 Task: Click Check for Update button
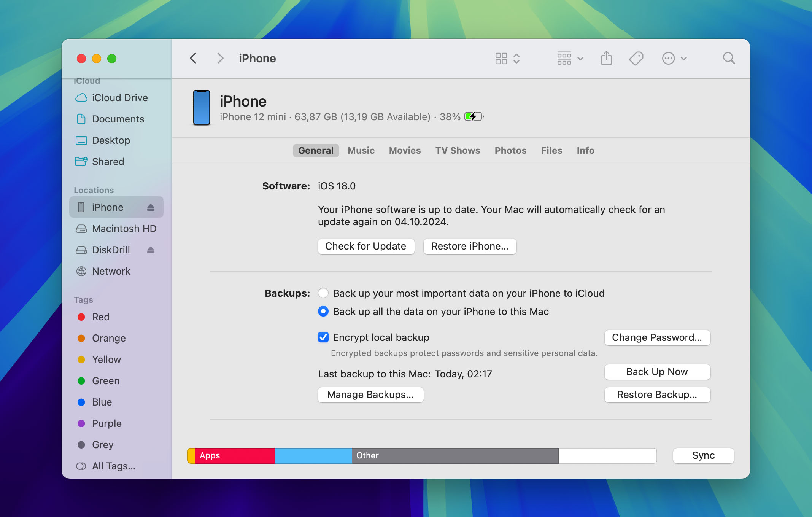coord(366,247)
